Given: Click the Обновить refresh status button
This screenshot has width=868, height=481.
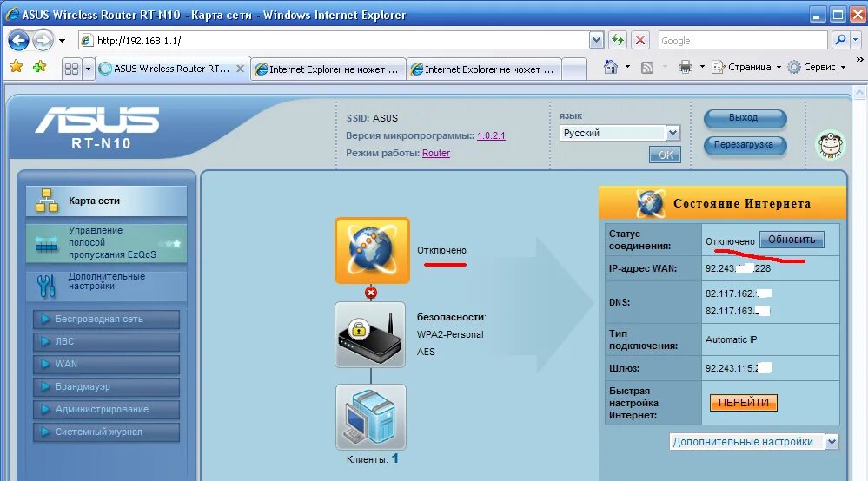Looking at the screenshot, I should coord(792,240).
